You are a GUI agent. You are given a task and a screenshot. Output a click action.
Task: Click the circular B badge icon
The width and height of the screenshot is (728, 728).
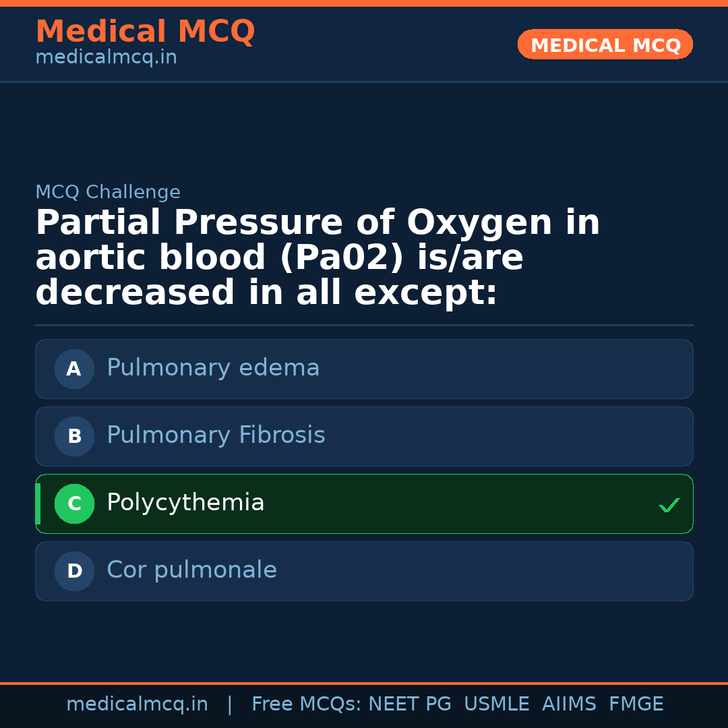[x=74, y=436]
